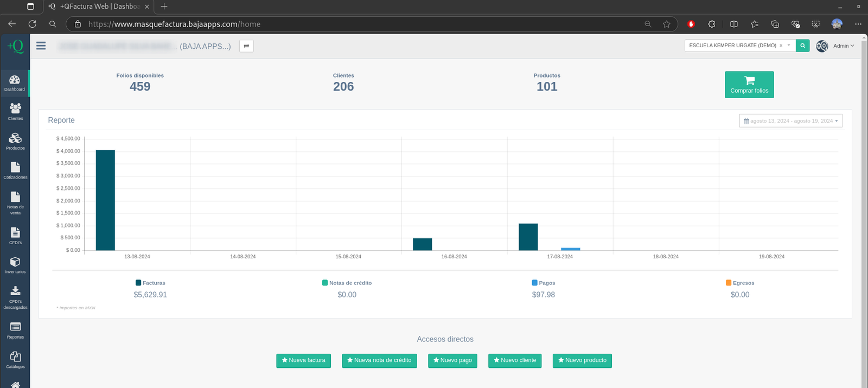This screenshot has height=388, width=868.
Task: Open Catálogos in the sidebar
Action: coord(15,359)
